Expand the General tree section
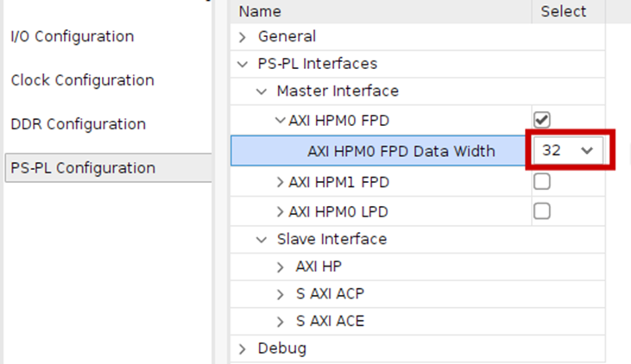Image resolution: width=631 pixels, height=364 pixels. 243,37
